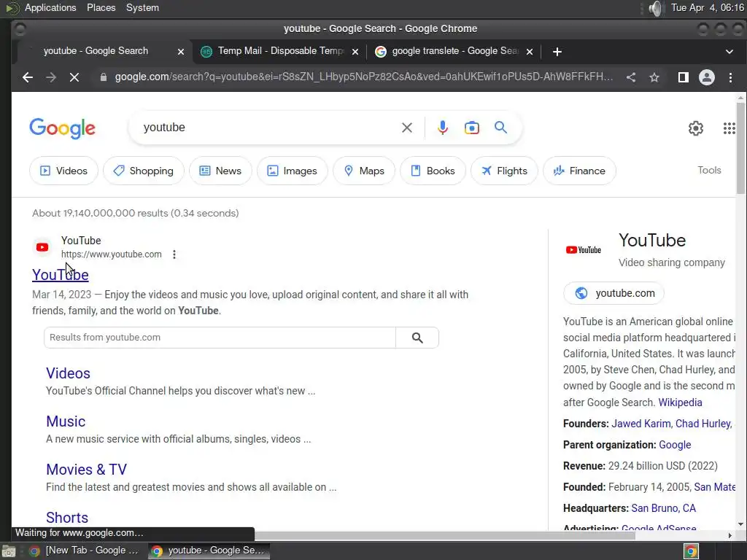This screenshot has width=747, height=560.
Task: Open the YouTube result title link
Action: point(61,275)
